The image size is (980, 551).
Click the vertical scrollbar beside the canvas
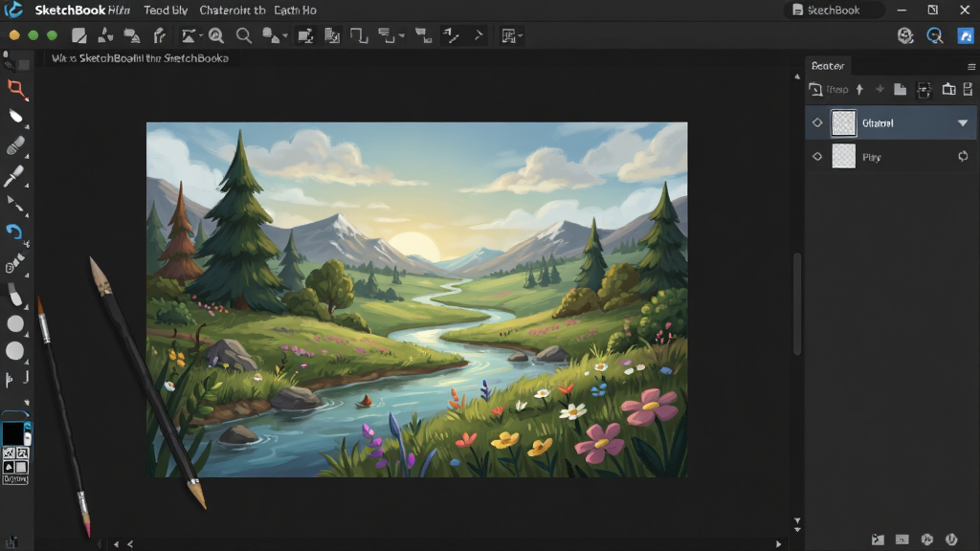pyautogui.click(x=797, y=303)
